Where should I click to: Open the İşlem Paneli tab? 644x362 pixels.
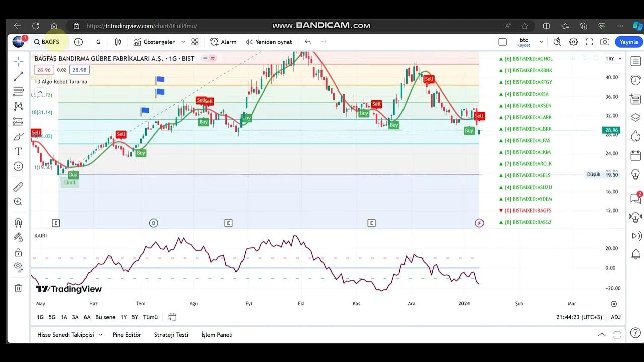[217, 335]
